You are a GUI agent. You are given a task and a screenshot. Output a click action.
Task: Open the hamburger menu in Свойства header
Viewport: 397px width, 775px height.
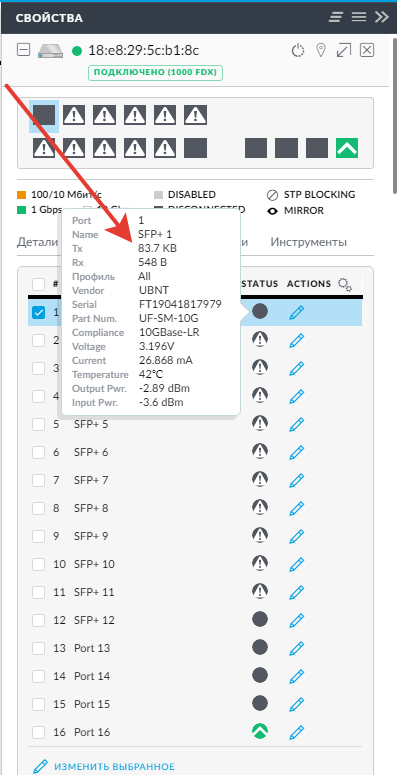point(358,17)
